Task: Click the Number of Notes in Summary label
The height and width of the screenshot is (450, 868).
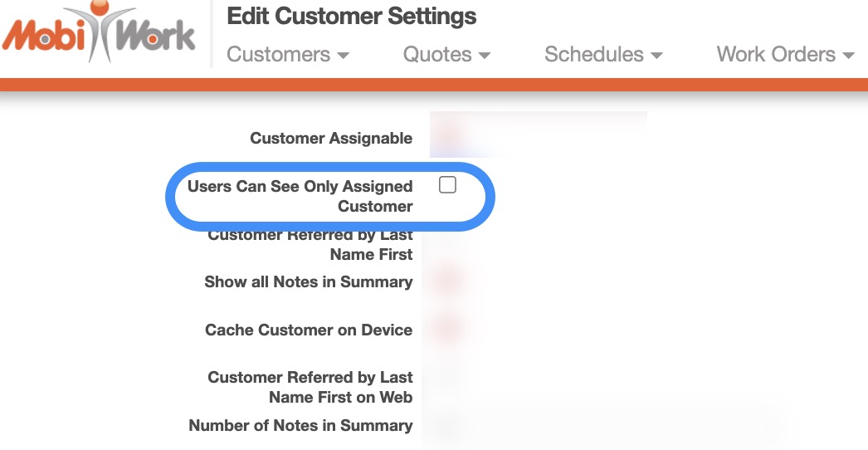Action: pos(300,426)
